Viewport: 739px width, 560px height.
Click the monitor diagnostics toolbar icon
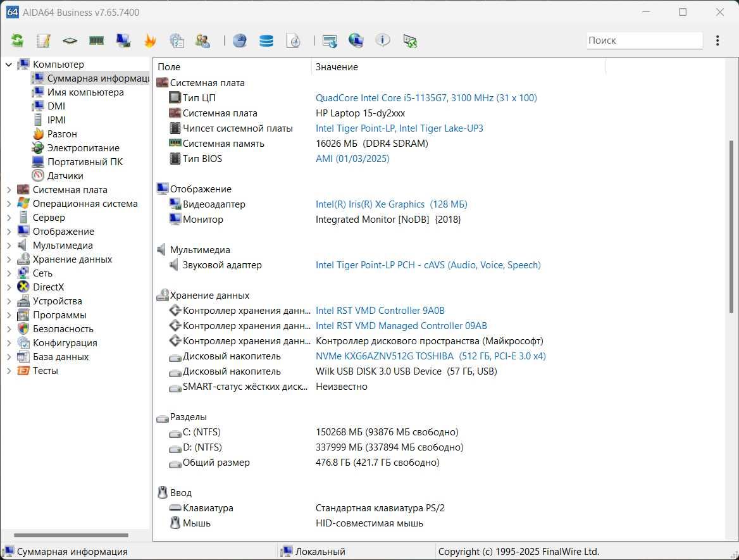123,40
